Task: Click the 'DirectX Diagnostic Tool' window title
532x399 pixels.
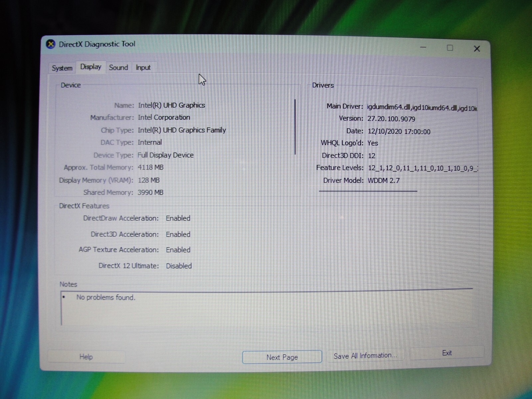Action: coord(97,44)
